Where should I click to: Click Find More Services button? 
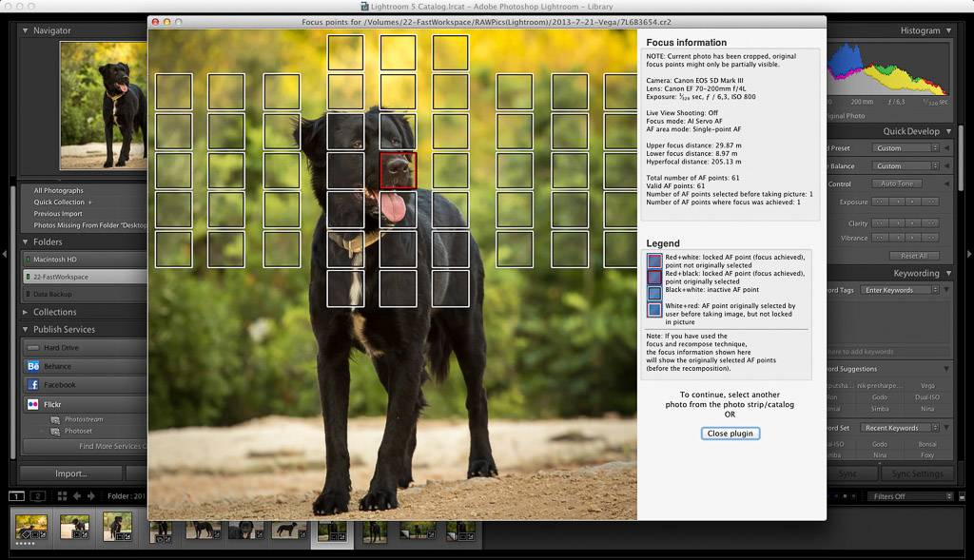point(86,447)
